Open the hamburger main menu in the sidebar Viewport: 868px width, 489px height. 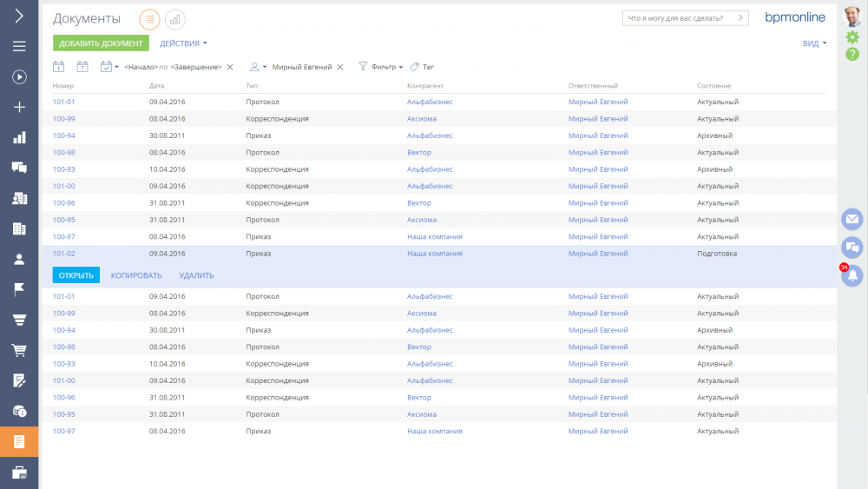[x=19, y=46]
